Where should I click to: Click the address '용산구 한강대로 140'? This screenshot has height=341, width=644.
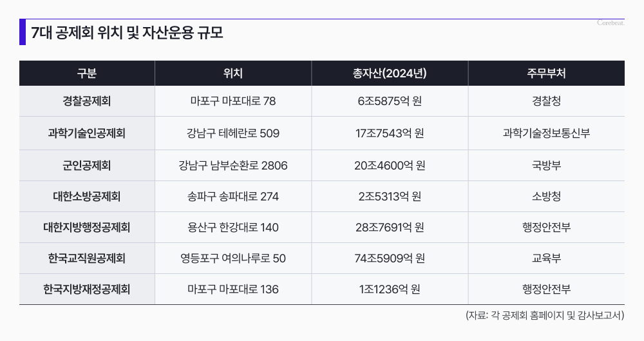pos(232,228)
